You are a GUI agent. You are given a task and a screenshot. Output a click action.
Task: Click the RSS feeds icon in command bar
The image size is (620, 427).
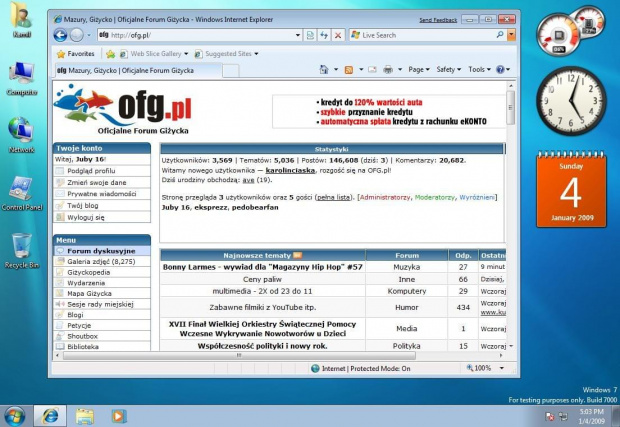(349, 70)
